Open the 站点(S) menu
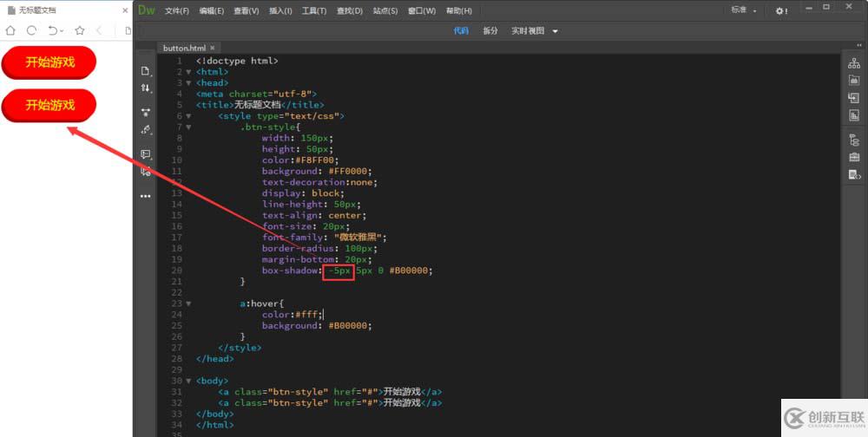868x437 pixels. pos(385,11)
